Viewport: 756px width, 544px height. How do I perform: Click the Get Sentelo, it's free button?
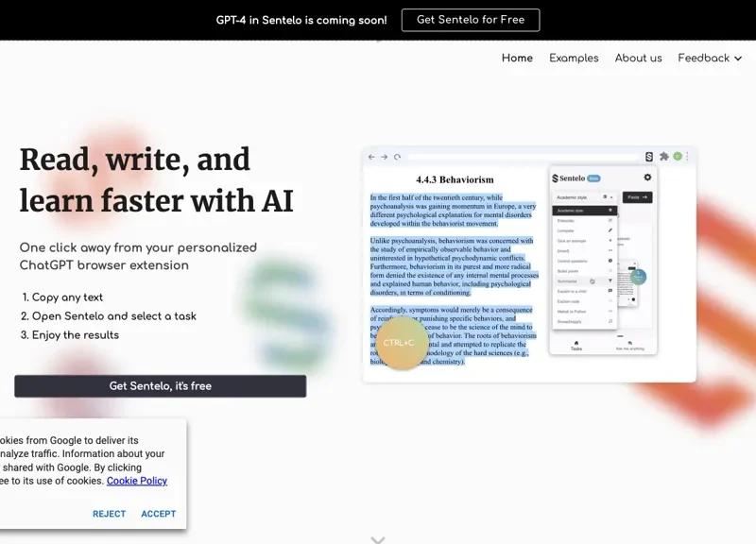point(160,386)
